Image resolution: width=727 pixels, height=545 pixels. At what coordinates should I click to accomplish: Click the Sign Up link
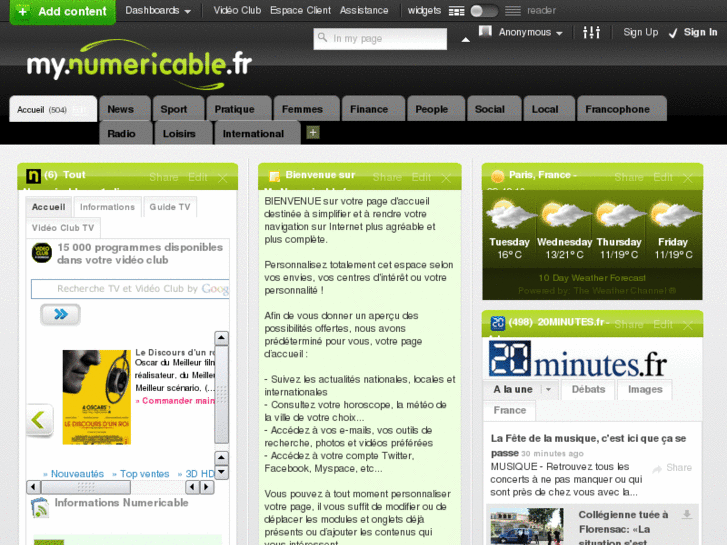(640, 32)
